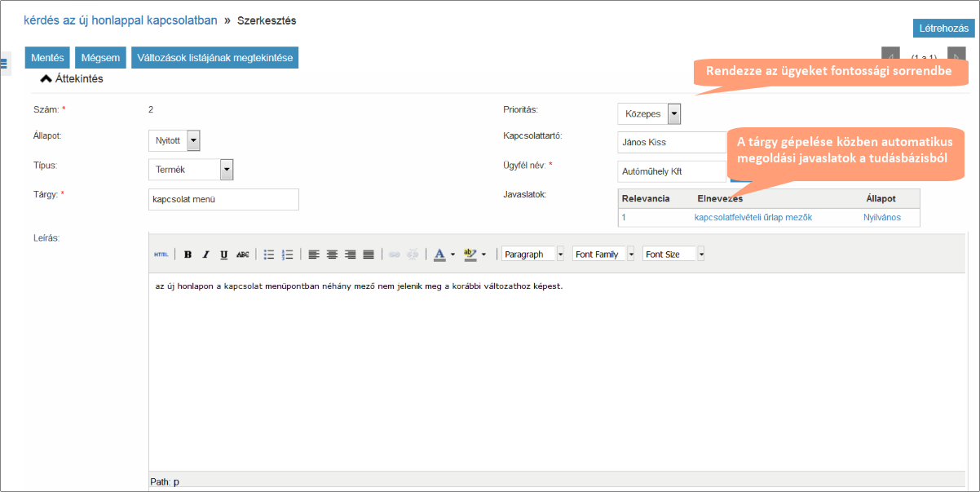Screen dimensions: 980x492
Task: Open the Típus dropdown showing Termék
Action: point(227,169)
